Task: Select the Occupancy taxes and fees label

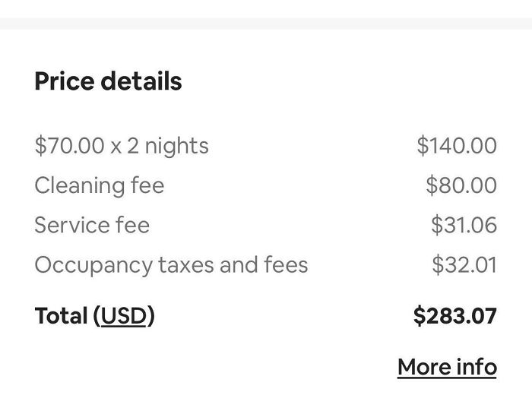Action: 171,265
